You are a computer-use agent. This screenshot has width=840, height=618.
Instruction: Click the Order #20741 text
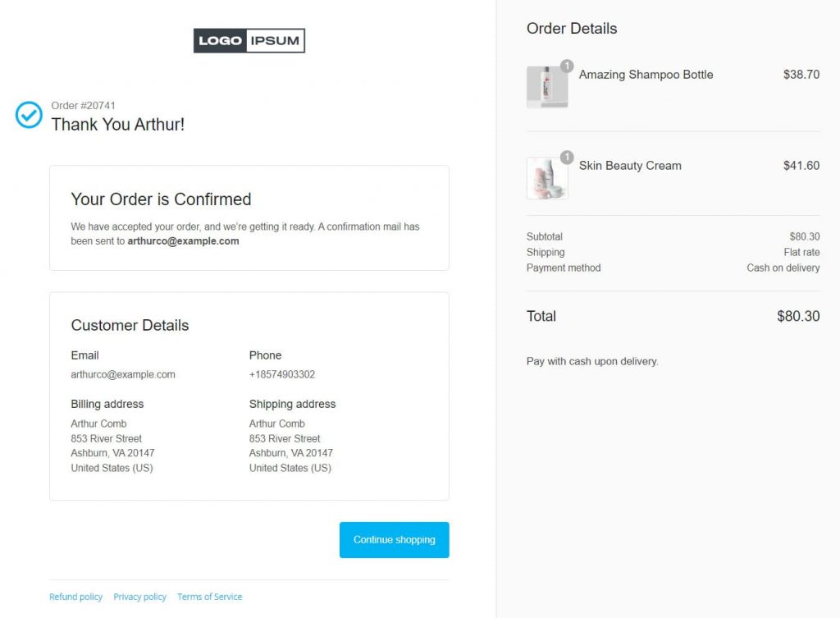coord(83,106)
